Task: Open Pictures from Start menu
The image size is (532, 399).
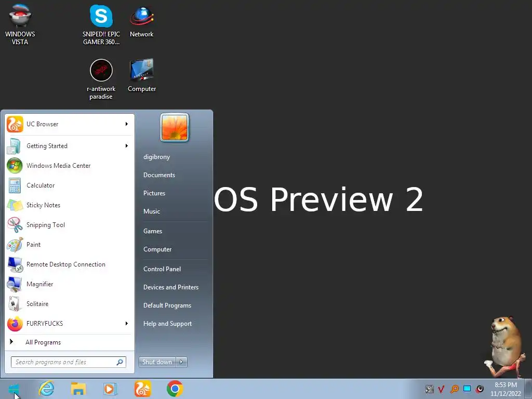Action: click(154, 193)
